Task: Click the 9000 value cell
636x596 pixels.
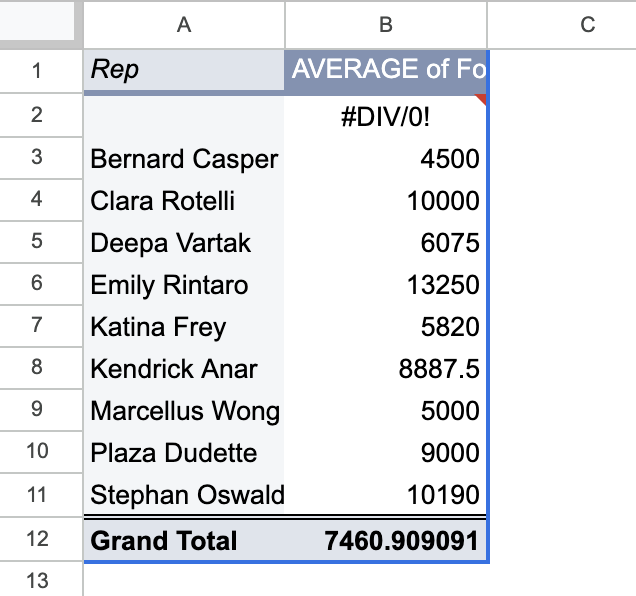Action: [386, 452]
